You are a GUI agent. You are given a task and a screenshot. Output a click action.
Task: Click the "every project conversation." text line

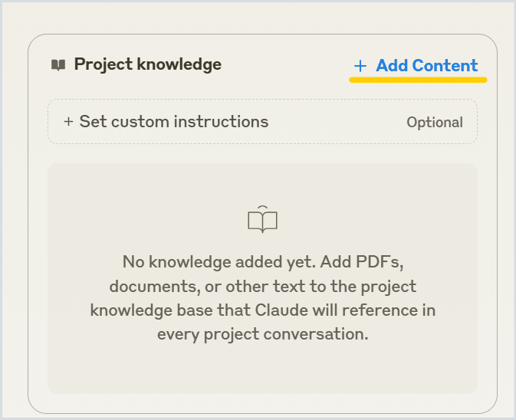click(x=263, y=335)
